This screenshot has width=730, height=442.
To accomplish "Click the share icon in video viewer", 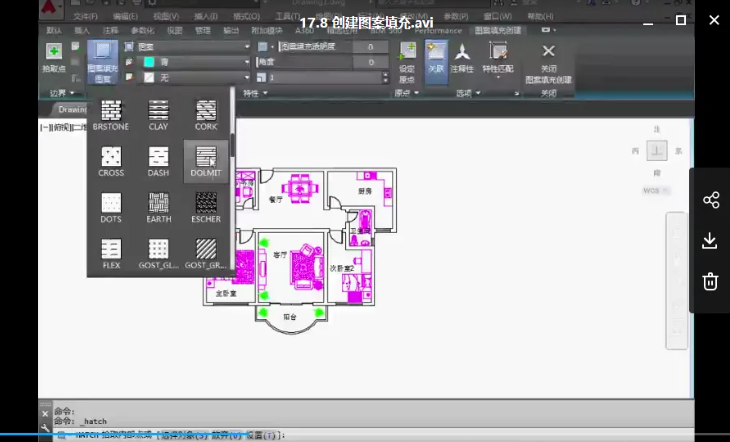I will coord(711,200).
